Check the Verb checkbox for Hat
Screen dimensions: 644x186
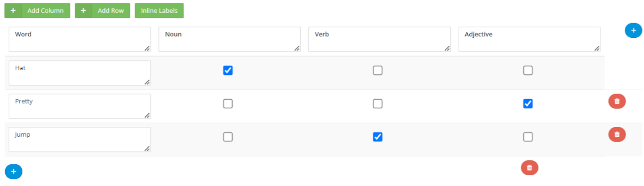pyautogui.click(x=378, y=70)
